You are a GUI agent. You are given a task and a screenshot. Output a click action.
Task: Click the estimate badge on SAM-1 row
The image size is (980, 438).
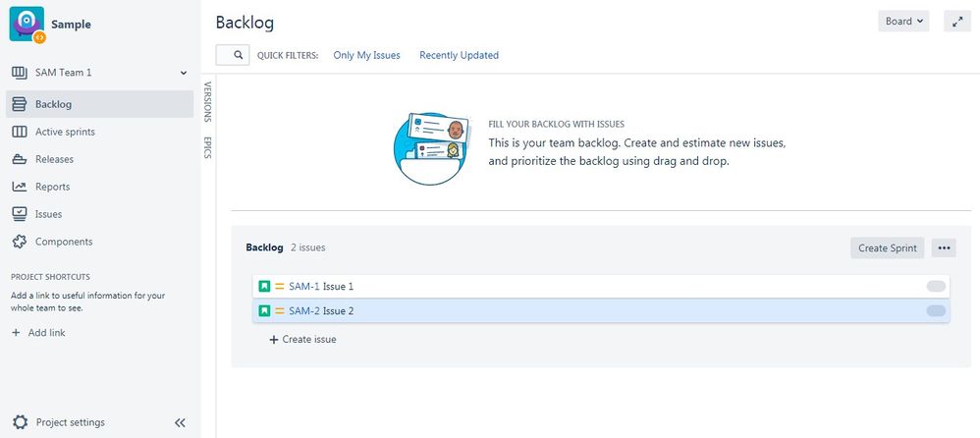936,286
